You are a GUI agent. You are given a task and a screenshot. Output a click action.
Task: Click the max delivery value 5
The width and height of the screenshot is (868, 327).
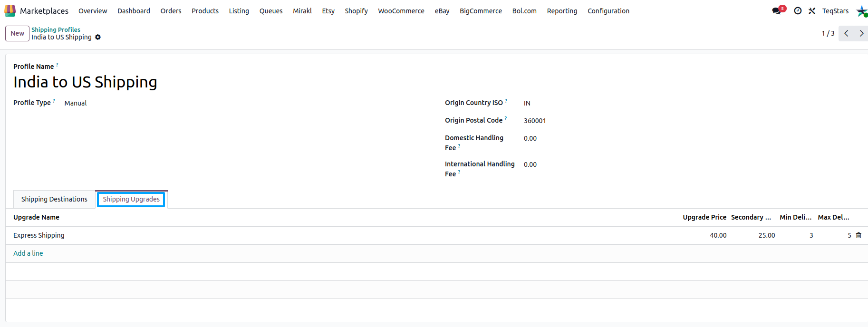click(849, 235)
